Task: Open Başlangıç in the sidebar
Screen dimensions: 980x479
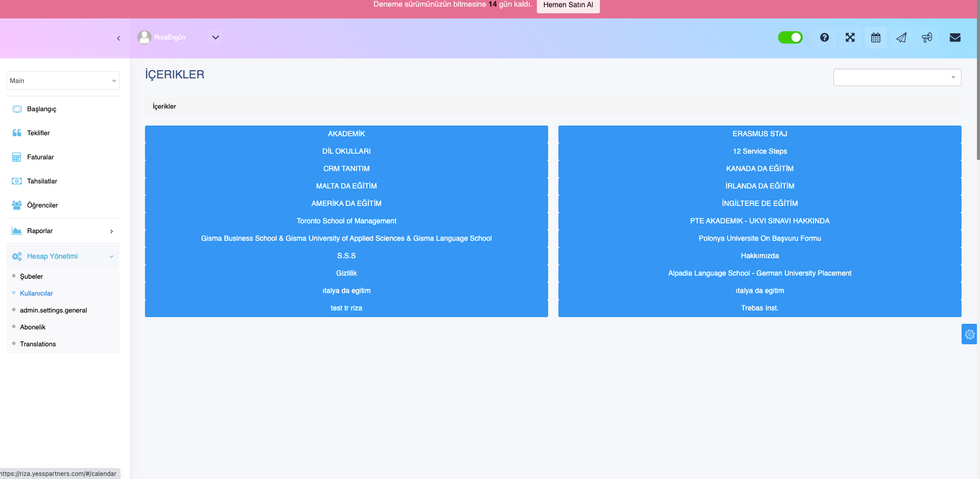Action: point(41,109)
